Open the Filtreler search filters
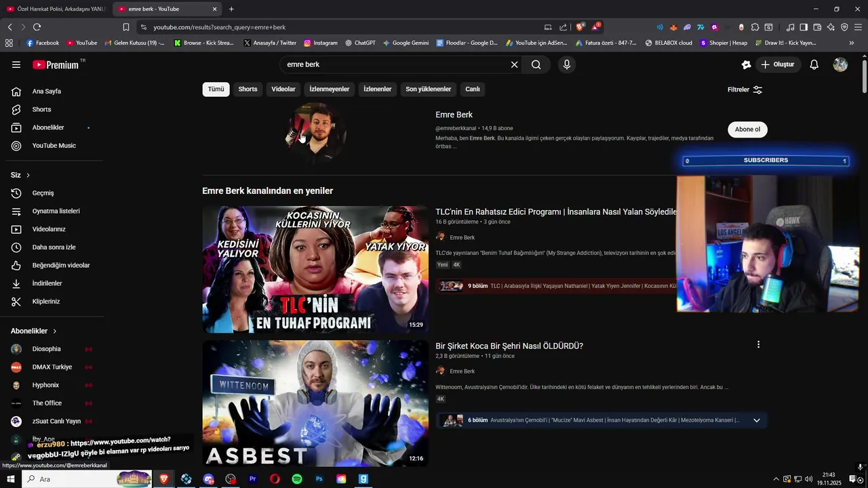 point(745,89)
